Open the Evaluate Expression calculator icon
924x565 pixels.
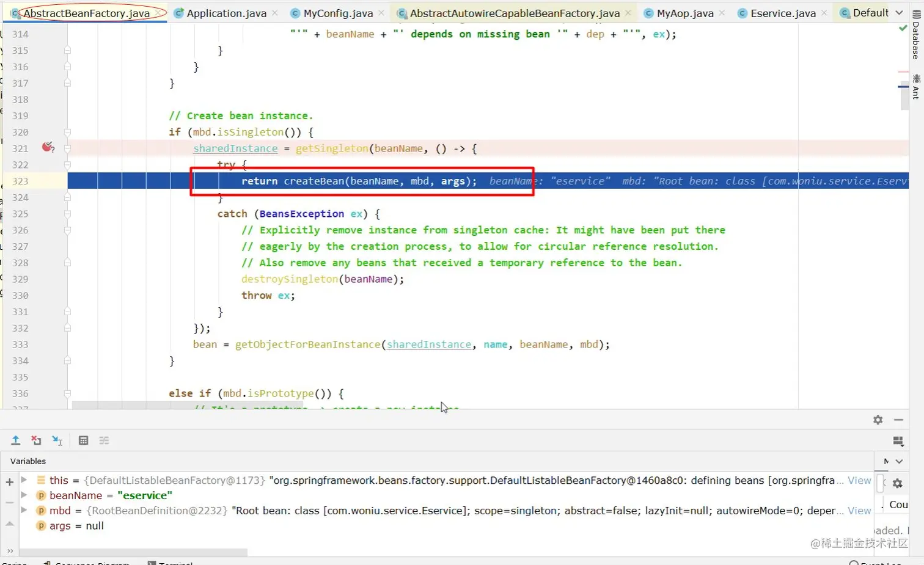[x=84, y=440]
